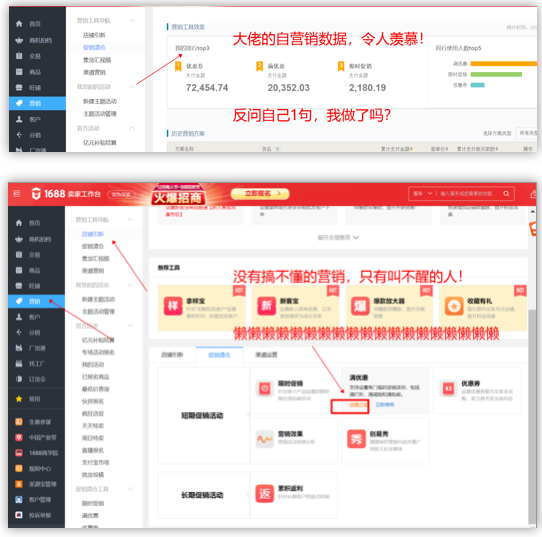The width and height of the screenshot is (542, 537).
Task: Click orange 详情介绍 link under 满优惠
Action: (x=357, y=405)
